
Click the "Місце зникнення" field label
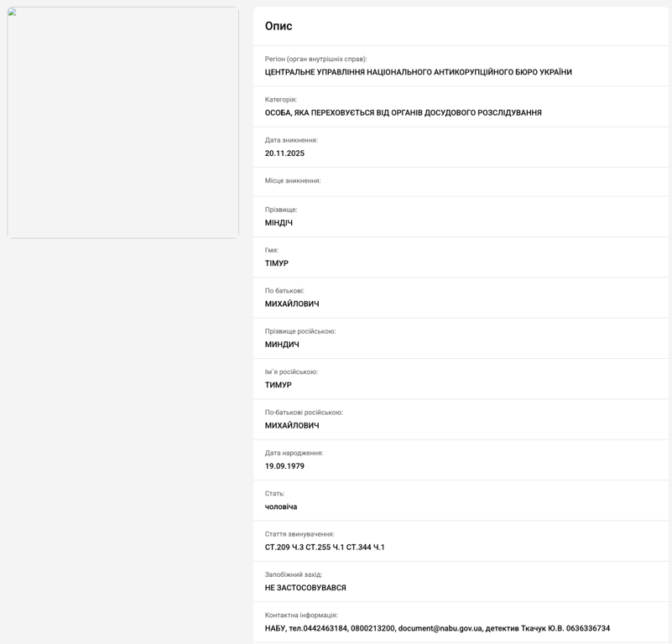coord(293,181)
